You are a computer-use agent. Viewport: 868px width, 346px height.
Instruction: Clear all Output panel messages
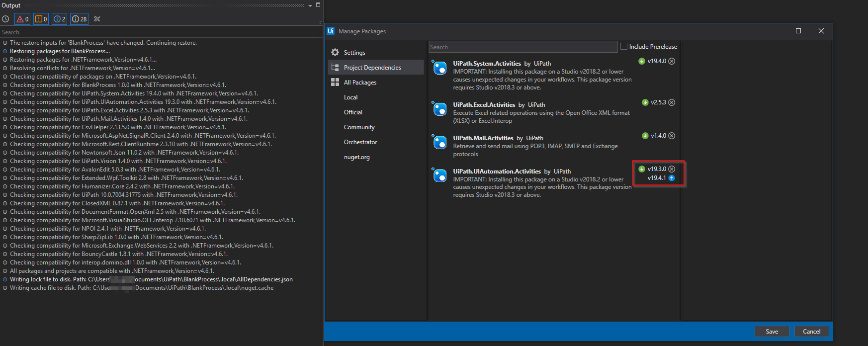point(97,19)
